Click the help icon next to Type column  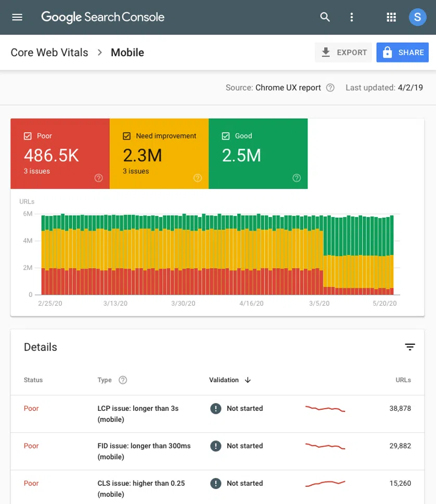(123, 380)
